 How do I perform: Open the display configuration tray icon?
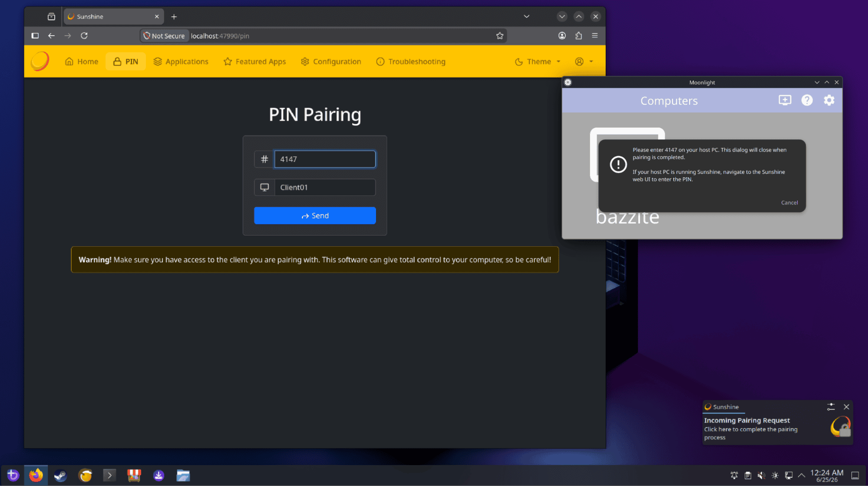(x=789, y=476)
